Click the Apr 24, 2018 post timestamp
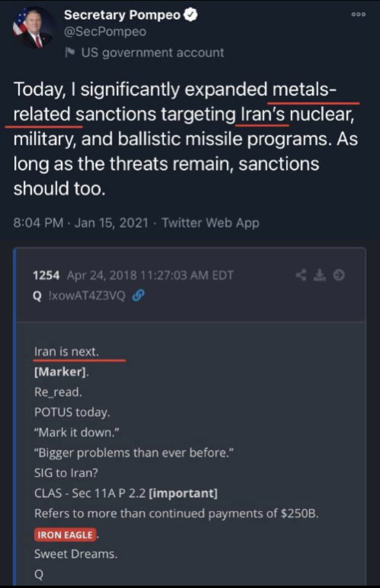The image size is (380, 588). (x=150, y=275)
